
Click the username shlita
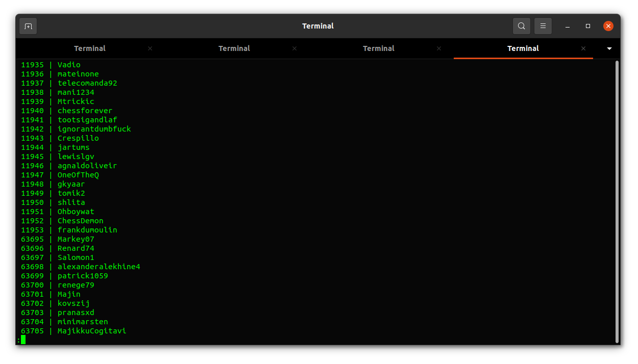point(71,202)
